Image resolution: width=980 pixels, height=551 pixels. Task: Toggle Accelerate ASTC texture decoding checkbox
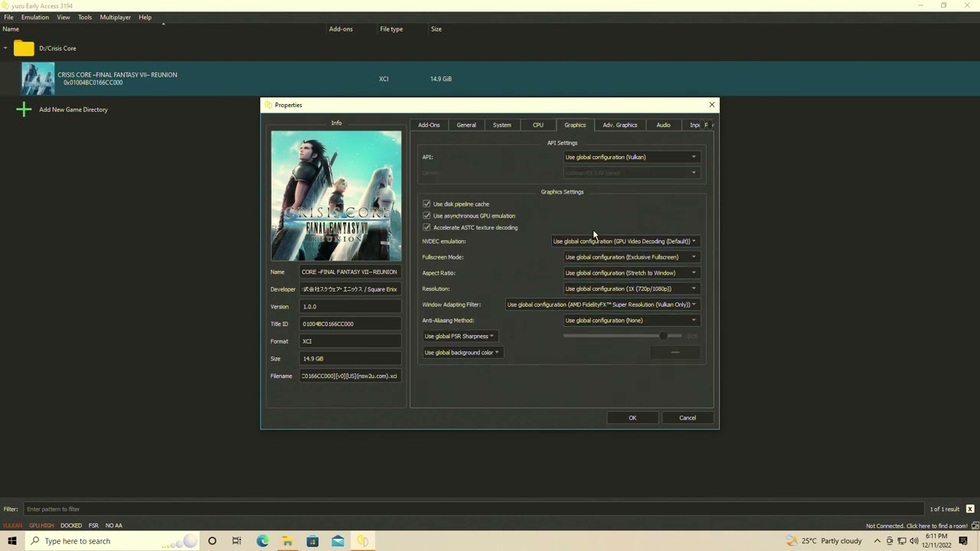[426, 227]
